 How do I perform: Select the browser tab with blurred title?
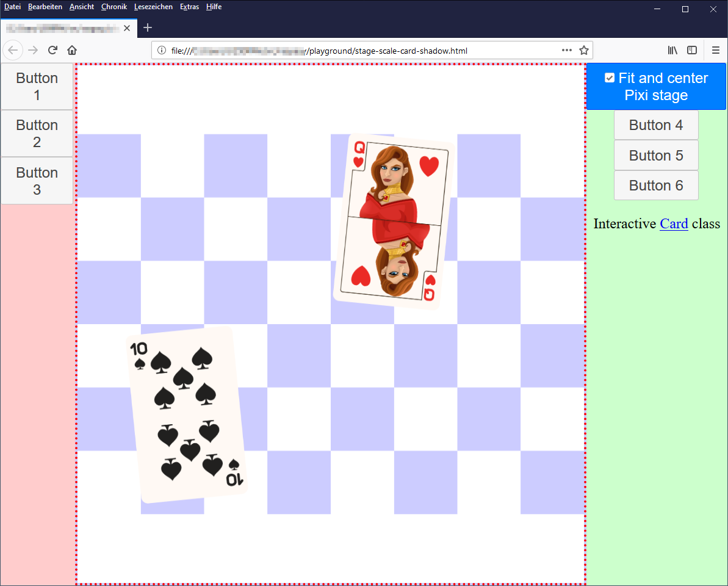point(69,28)
